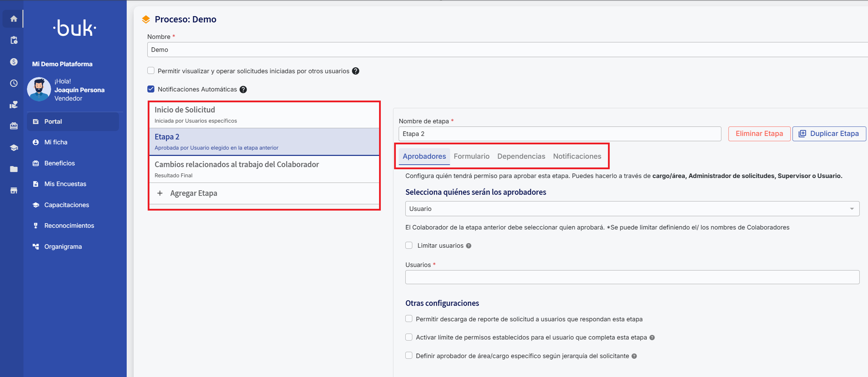Click the clock icon in sidebar rail
The width and height of the screenshot is (868, 377).
tap(14, 83)
